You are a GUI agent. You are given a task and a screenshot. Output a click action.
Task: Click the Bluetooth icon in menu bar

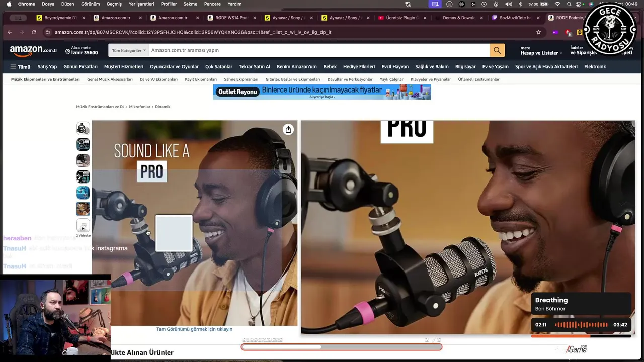click(x=521, y=4)
